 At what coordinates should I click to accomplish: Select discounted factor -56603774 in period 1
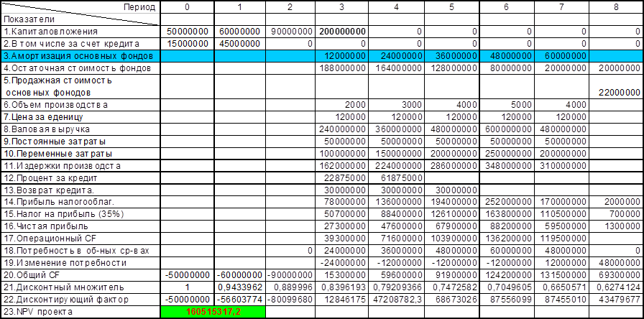pos(240,300)
